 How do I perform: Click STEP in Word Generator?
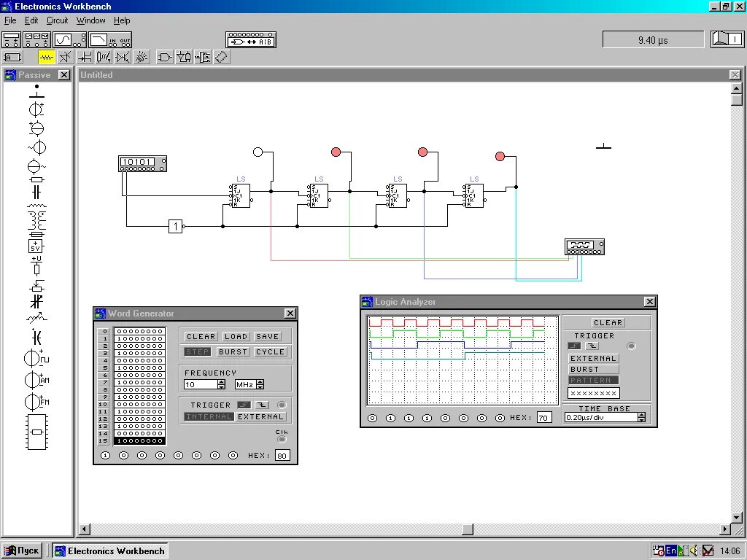(x=197, y=352)
